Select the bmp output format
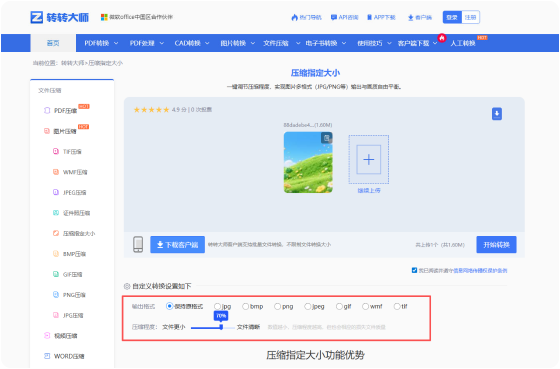This screenshot has width=560, height=369. [x=245, y=306]
